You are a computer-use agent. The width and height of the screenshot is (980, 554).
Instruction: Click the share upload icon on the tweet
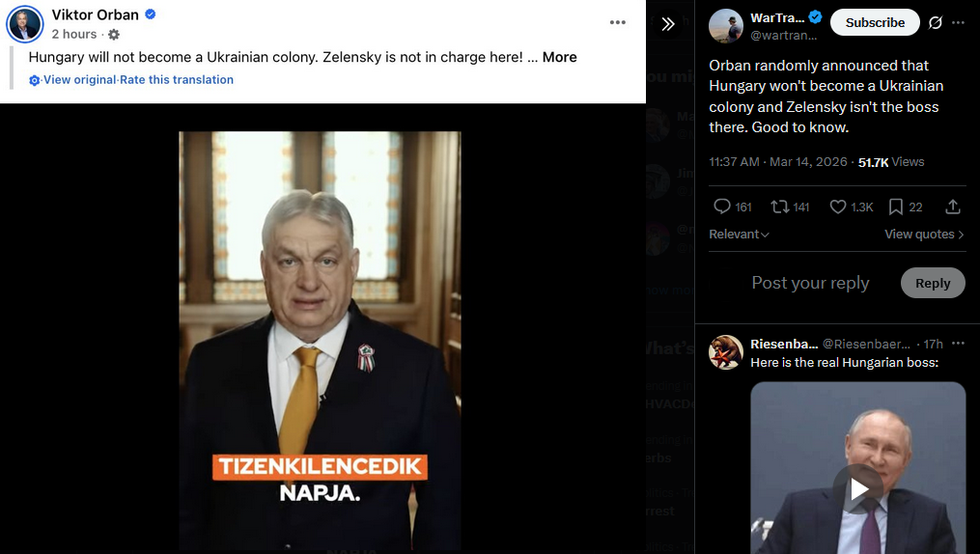coord(953,207)
